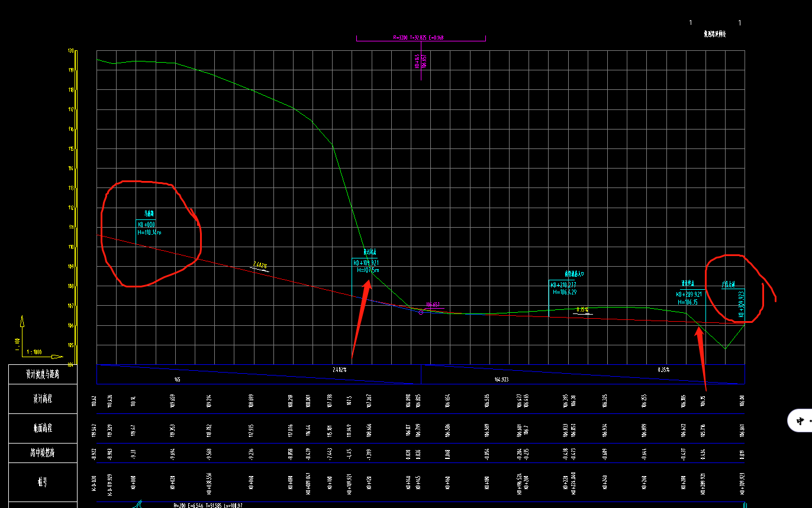Click the K0+289.921 station label

tap(689, 295)
